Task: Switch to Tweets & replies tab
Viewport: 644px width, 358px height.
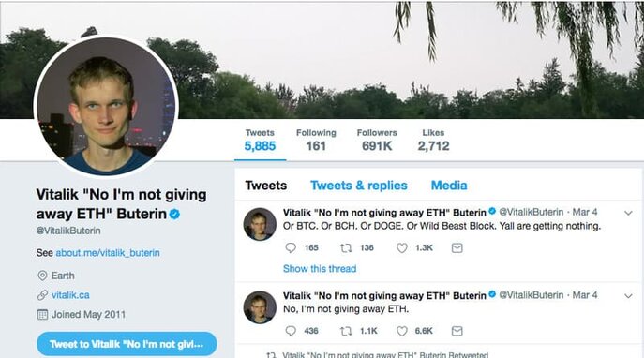Action: (358, 186)
